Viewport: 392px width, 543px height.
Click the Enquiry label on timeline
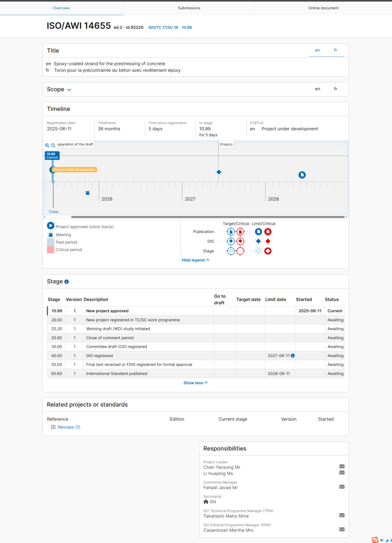coord(226,144)
